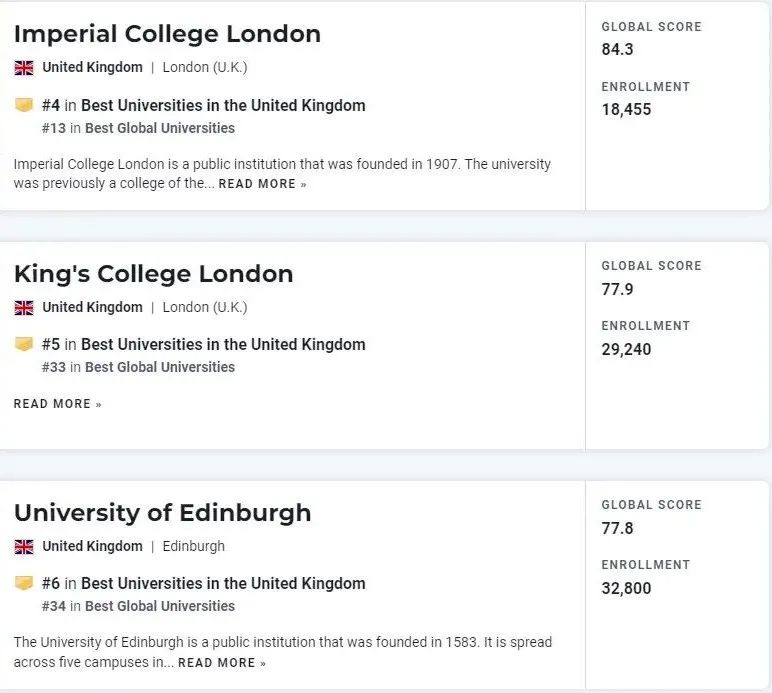This screenshot has width=772, height=693.
Task: Click Best Global Universities link ranked #13
Action: pos(160,128)
